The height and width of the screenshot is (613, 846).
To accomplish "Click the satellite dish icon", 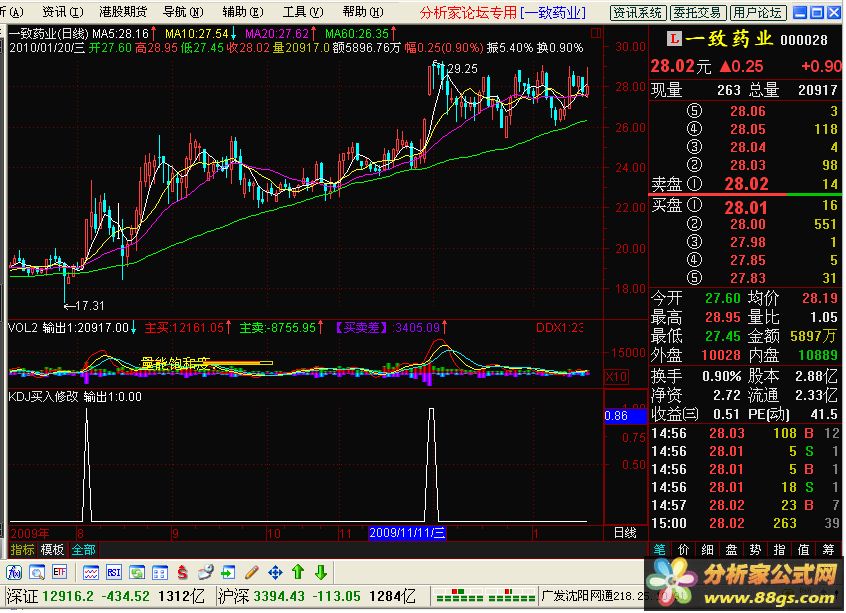I will click(x=206, y=572).
